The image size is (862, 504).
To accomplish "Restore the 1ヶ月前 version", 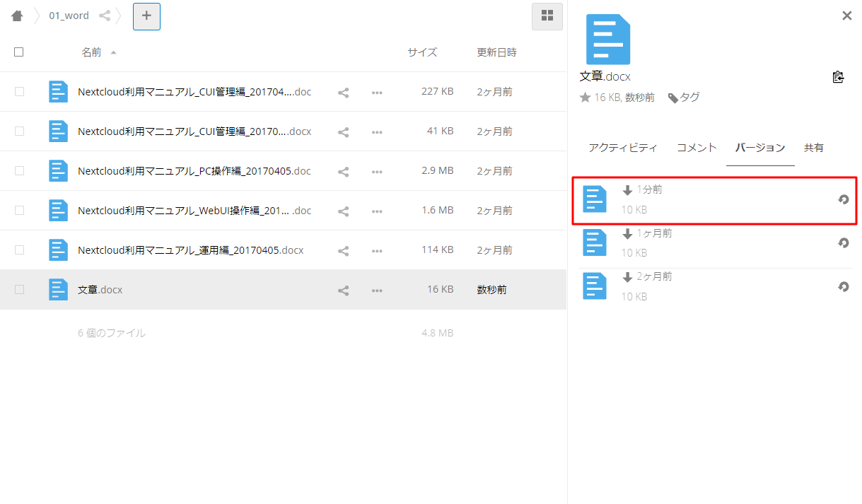I will [x=843, y=242].
